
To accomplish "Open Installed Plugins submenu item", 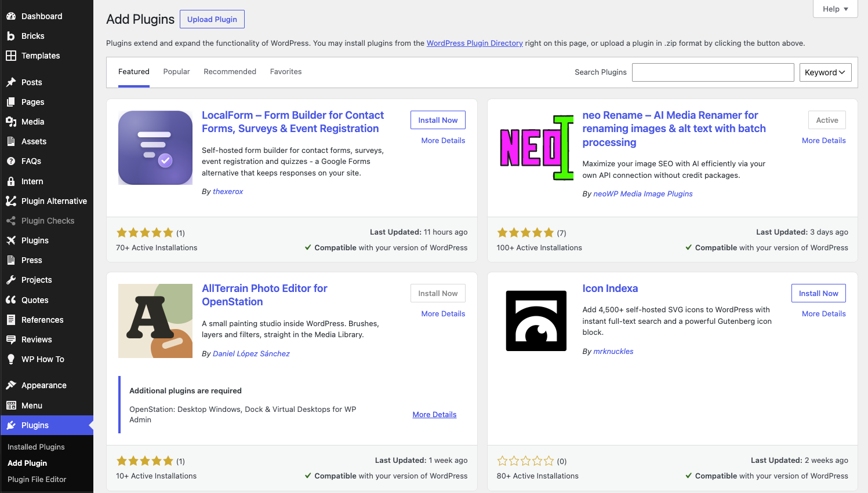I will tap(36, 447).
